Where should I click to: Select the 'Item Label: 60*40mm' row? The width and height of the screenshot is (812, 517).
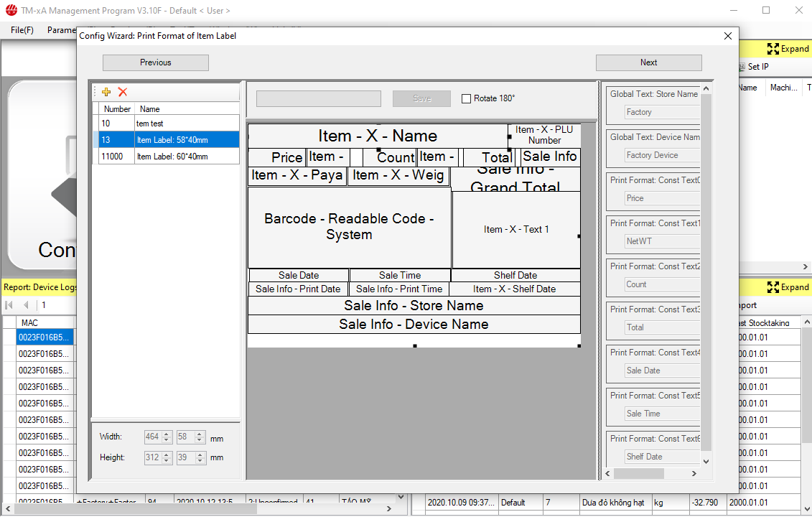[172, 157]
